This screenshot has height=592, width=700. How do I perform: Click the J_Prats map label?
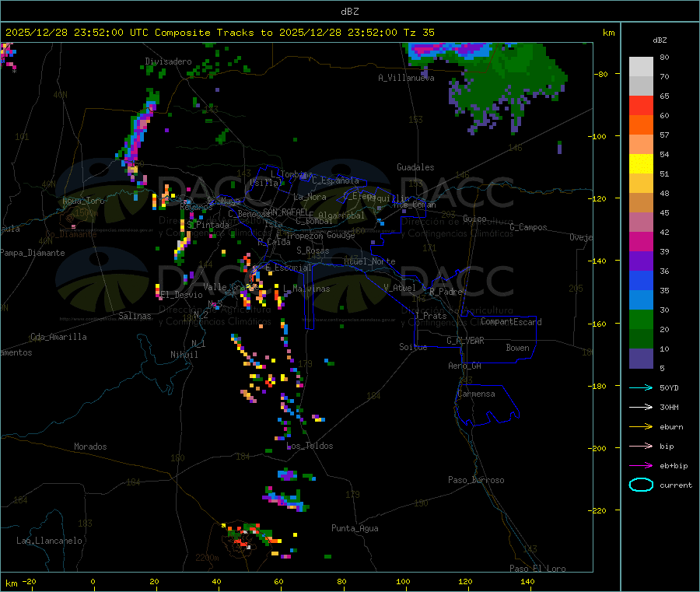point(431,316)
